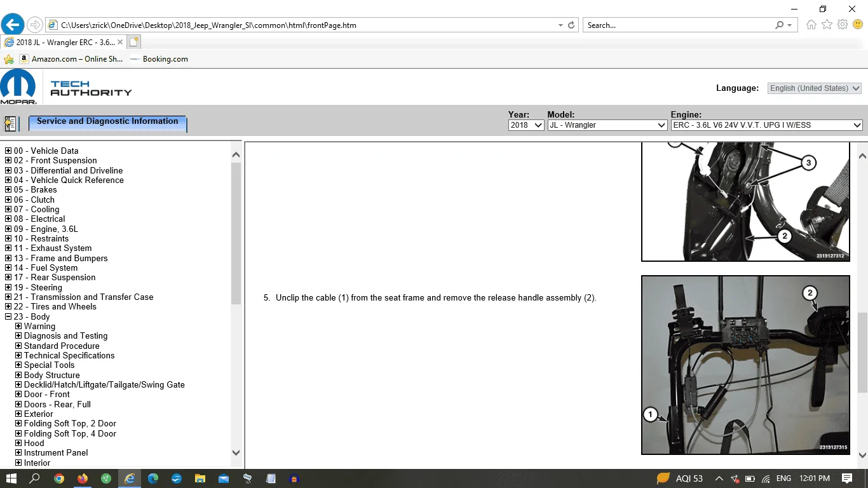Open 07 - Cooling in the tree
This screenshot has width=868, height=488.
coord(36,210)
